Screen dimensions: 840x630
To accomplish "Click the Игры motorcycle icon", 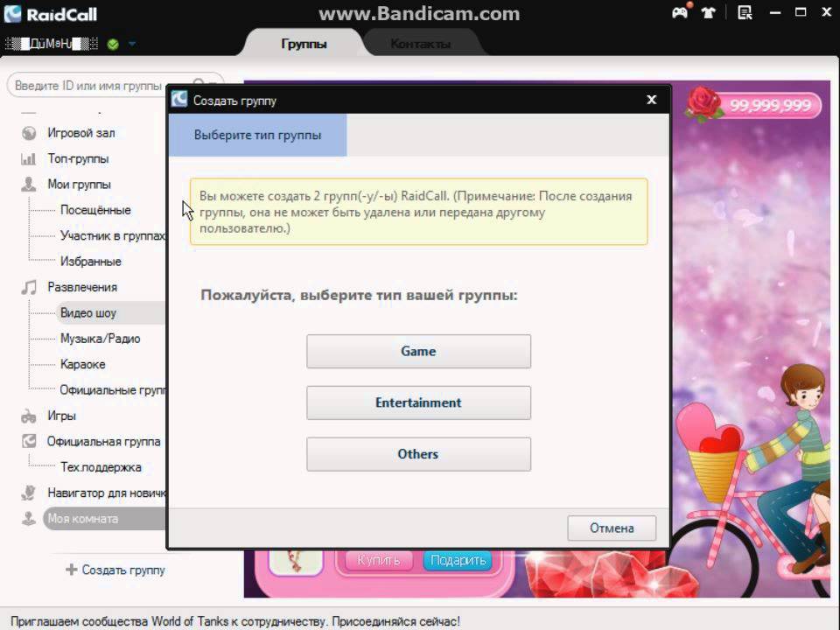I will [28, 416].
